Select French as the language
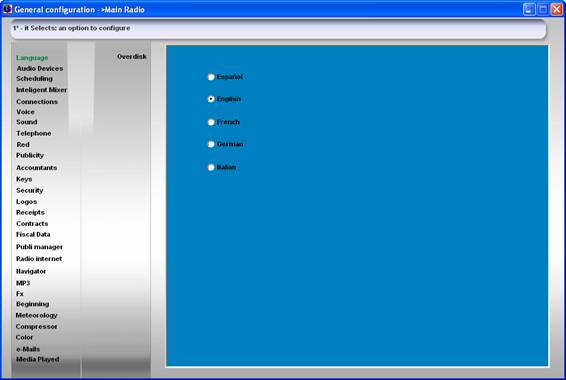The width and height of the screenshot is (566, 380). click(x=211, y=122)
